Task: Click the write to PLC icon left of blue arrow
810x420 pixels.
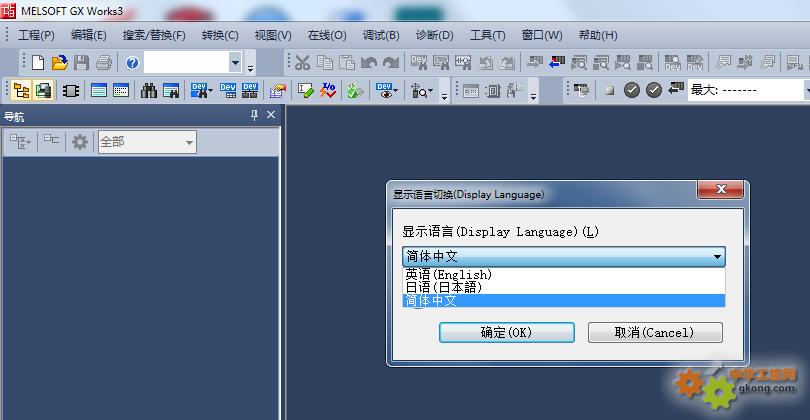Action: coord(534,63)
